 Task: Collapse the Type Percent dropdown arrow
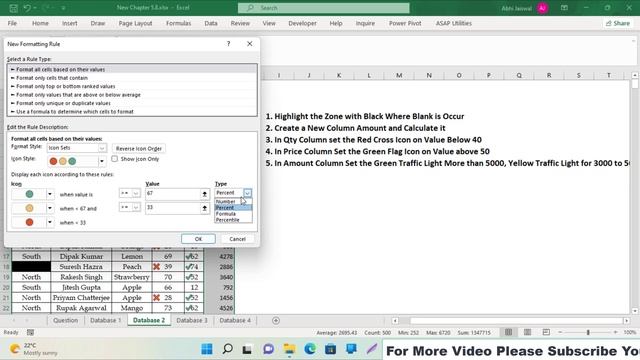247,193
